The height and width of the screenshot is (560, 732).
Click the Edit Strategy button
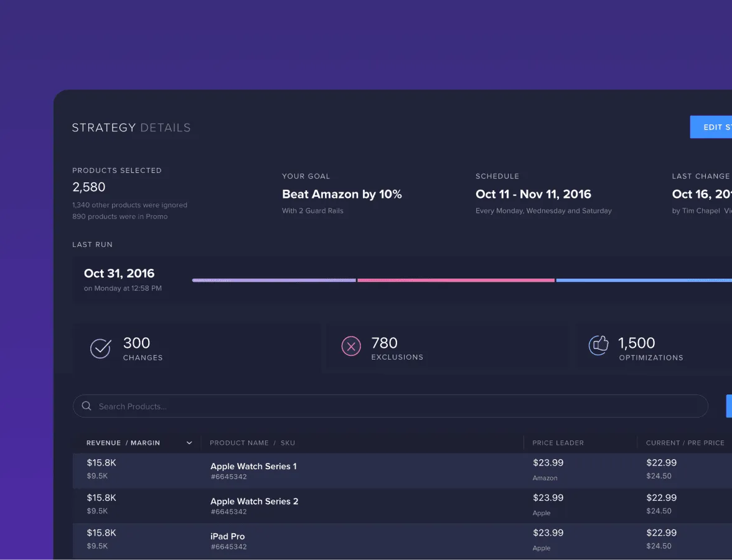pos(711,127)
